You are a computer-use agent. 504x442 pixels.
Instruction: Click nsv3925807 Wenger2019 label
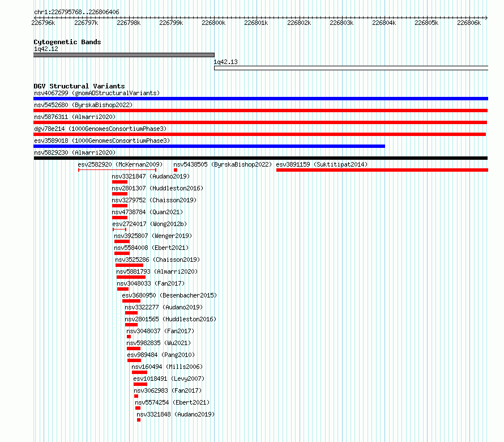pyautogui.click(x=153, y=236)
